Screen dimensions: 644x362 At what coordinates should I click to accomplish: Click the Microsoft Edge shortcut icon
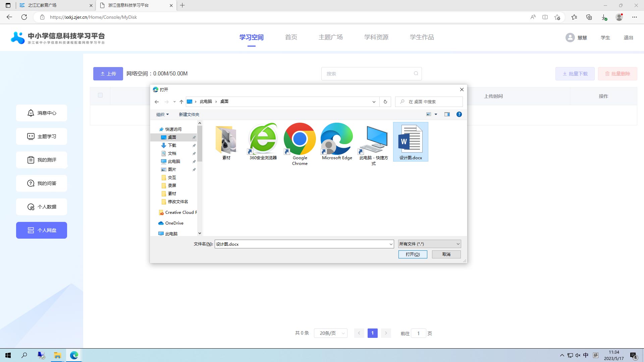337,139
